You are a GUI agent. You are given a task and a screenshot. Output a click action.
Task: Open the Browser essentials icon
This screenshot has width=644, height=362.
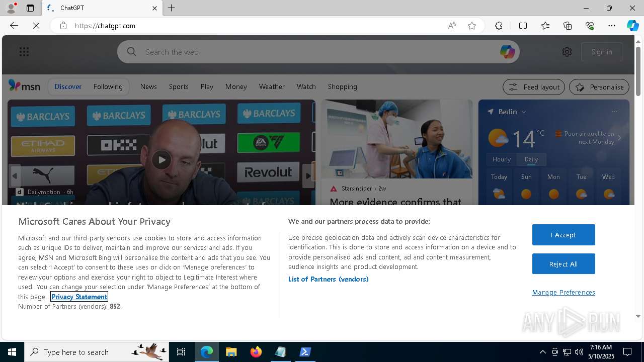(x=590, y=26)
